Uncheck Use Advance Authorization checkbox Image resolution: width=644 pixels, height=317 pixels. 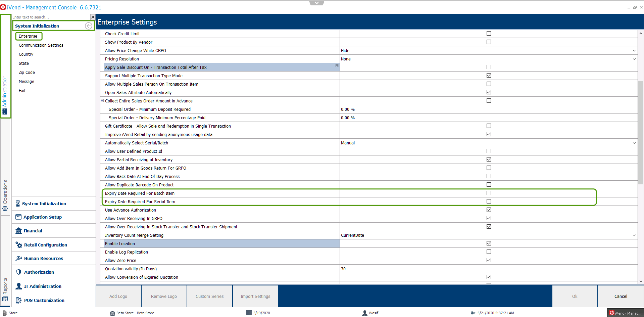[x=489, y=210]
